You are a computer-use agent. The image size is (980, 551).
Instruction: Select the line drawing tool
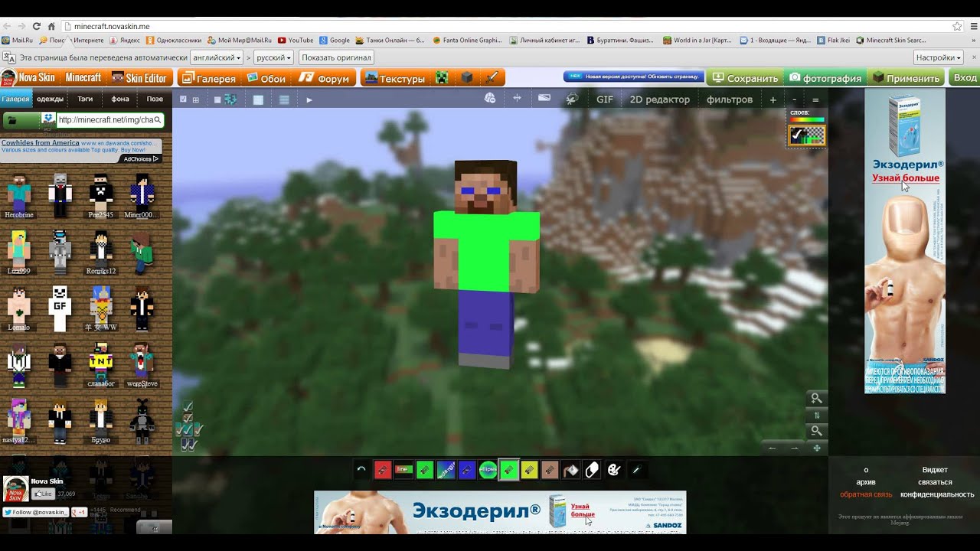click(404, 471)
